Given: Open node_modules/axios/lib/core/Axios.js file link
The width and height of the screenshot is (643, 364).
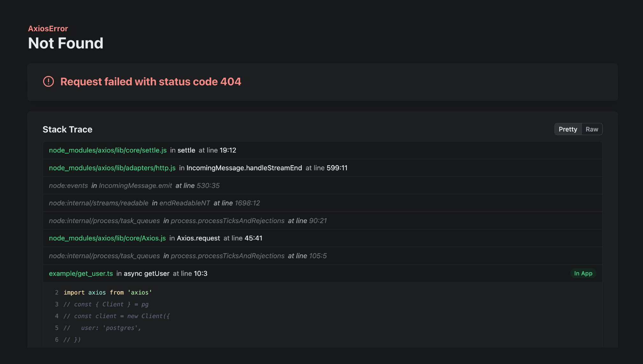Looking at the screenshot, I should [x=107, y=238].
